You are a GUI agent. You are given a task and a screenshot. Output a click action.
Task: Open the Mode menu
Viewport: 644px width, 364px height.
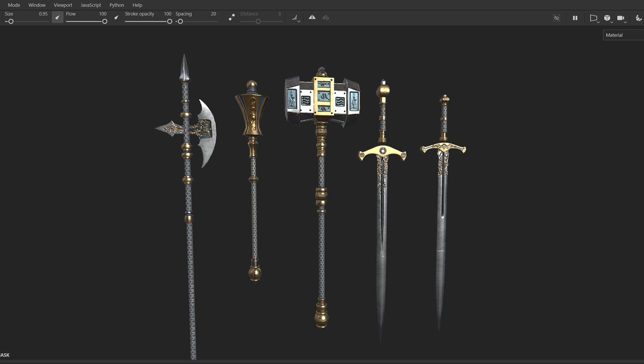point(14,5)
